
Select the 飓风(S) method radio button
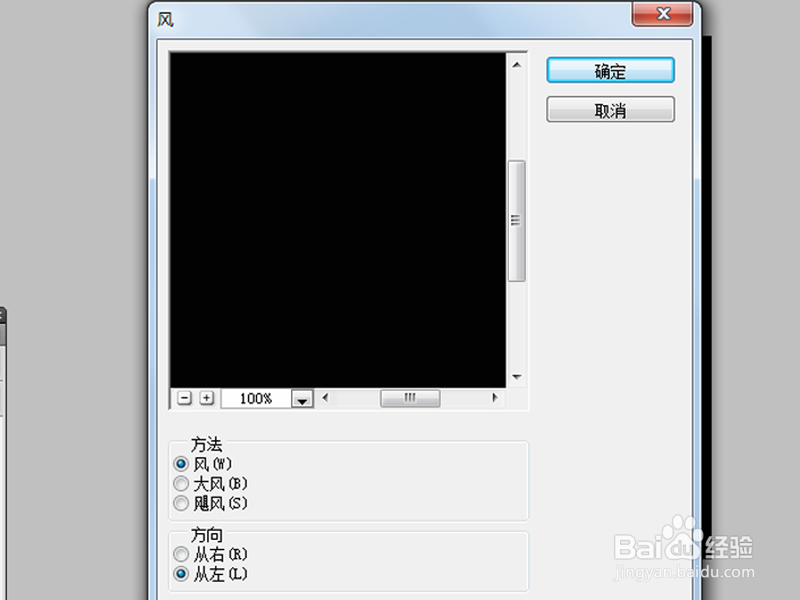(181, 503)
